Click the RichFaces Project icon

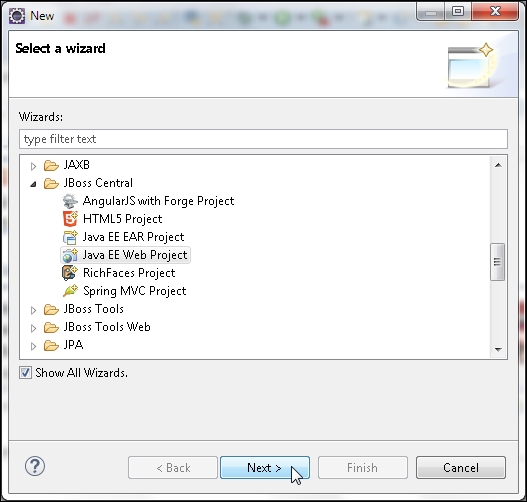coord(70,273)
